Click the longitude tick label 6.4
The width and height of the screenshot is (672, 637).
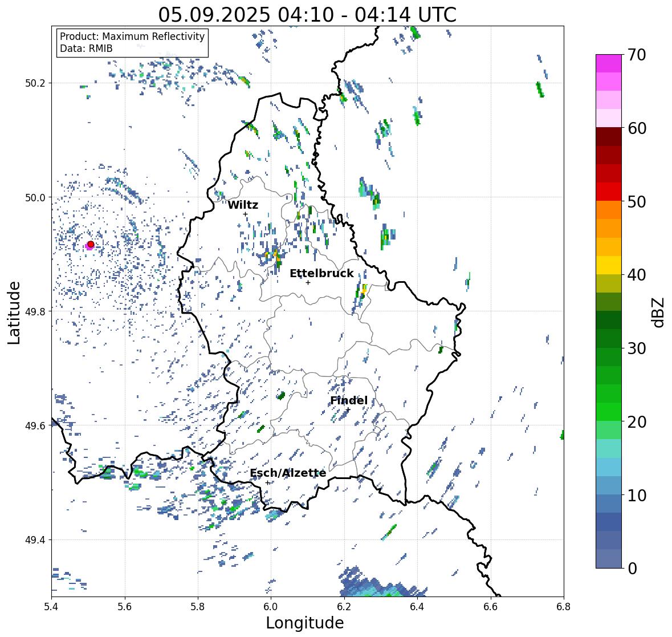click(x=417, y=607)
